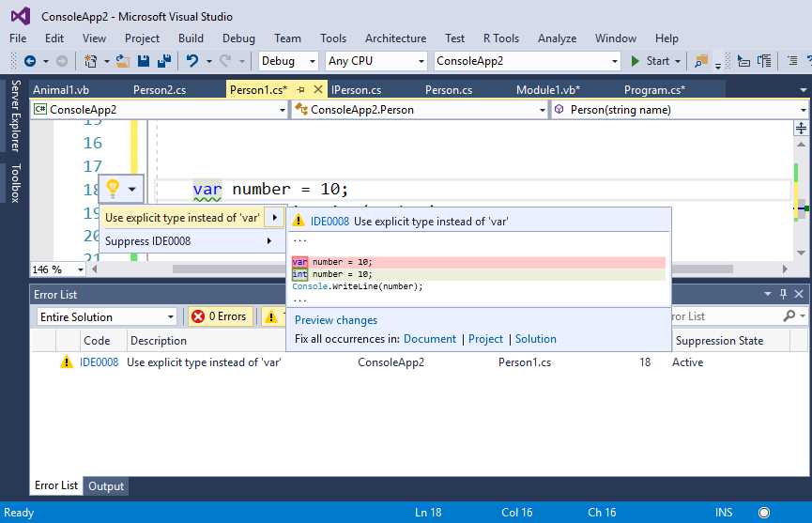The image size is (812, 523).
Task: Open the Server Explorer side tab
Action: click(x=16, y=116)
